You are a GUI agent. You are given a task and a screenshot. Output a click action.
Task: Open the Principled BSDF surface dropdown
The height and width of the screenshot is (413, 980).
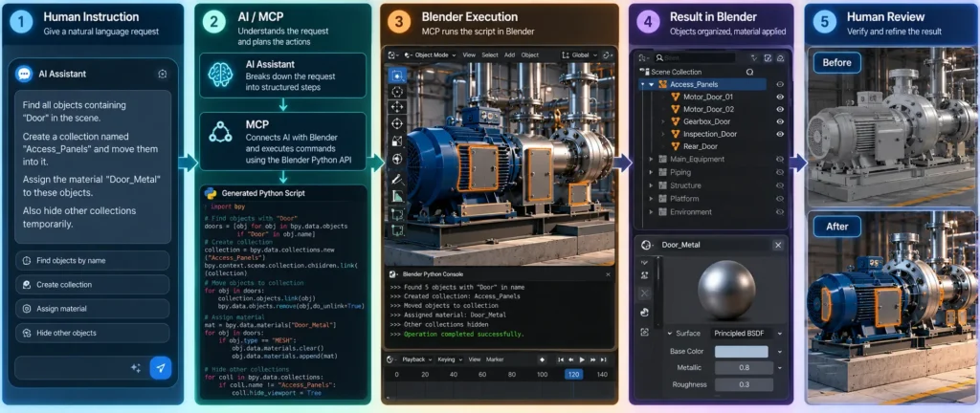tap(747, 334)
